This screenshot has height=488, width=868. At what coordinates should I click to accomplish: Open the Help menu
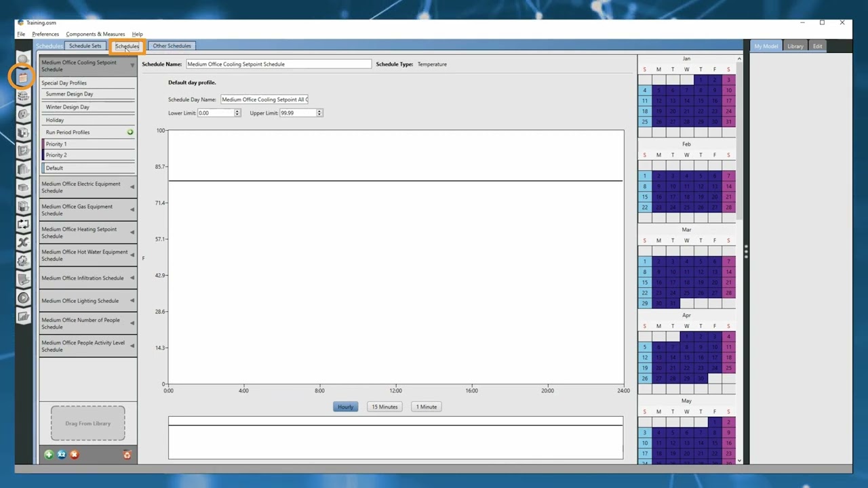tap(138, 34)
